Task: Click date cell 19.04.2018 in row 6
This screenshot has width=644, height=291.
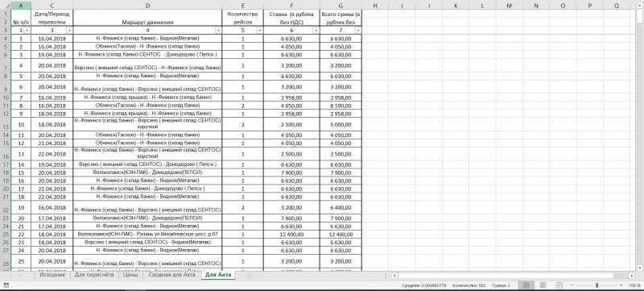Action: click(x=52, y=54)
